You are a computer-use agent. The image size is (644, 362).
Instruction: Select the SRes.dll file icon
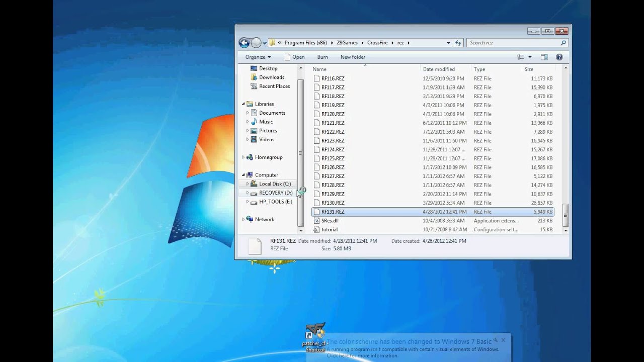coord(316,221)
